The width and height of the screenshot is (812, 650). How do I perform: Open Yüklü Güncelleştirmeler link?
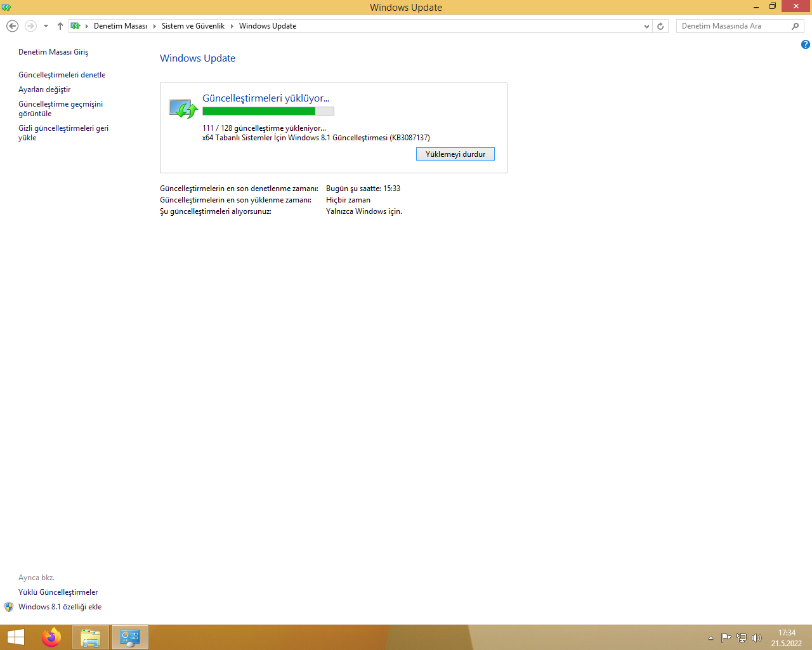[x=58, y=592]
